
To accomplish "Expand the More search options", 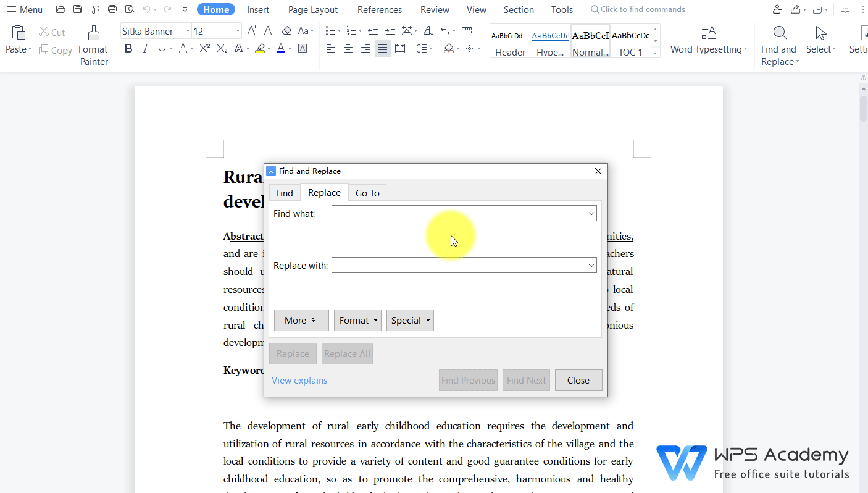I will [301, 320].
